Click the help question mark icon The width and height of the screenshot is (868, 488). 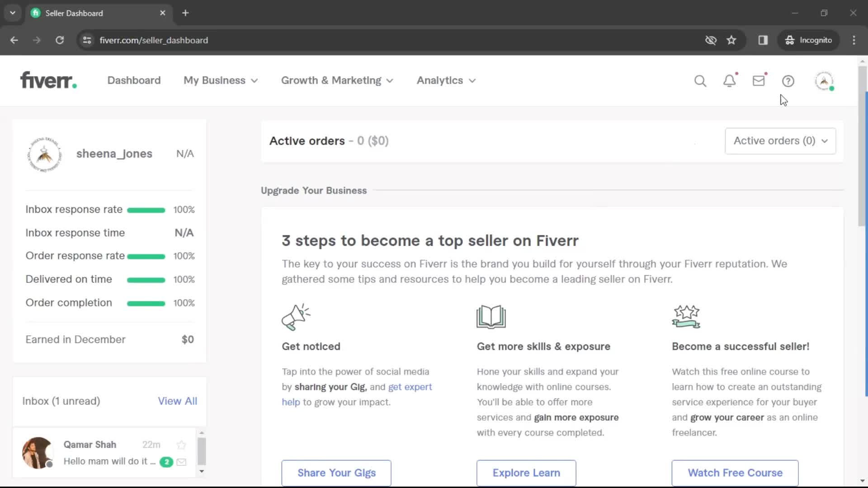coord(787,80)
